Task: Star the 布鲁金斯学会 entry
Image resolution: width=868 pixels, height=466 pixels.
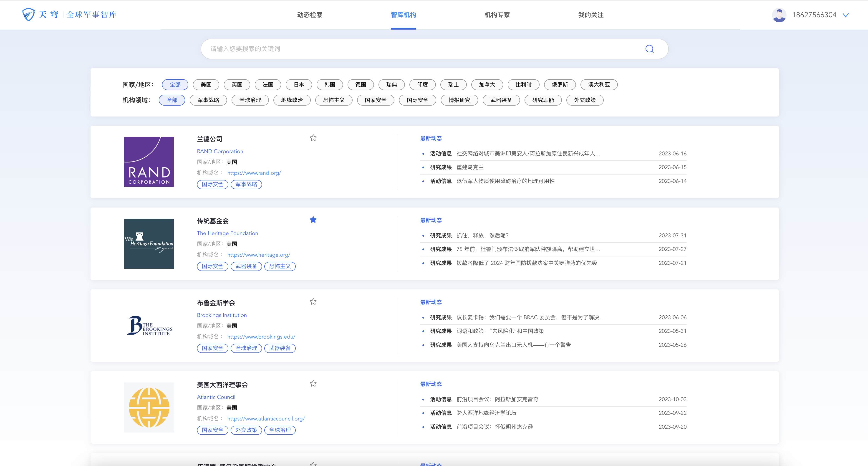Action: click(x=313, y=301)
